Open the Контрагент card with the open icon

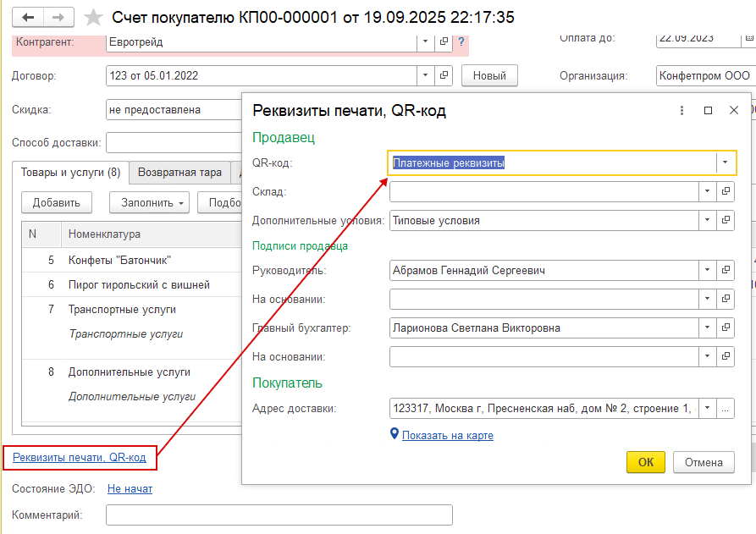tap(443, 42)
